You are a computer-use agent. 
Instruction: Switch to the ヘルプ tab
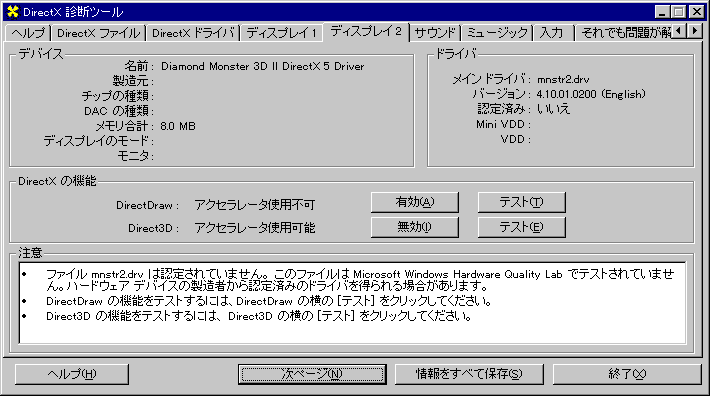click(x=28, y=33)
